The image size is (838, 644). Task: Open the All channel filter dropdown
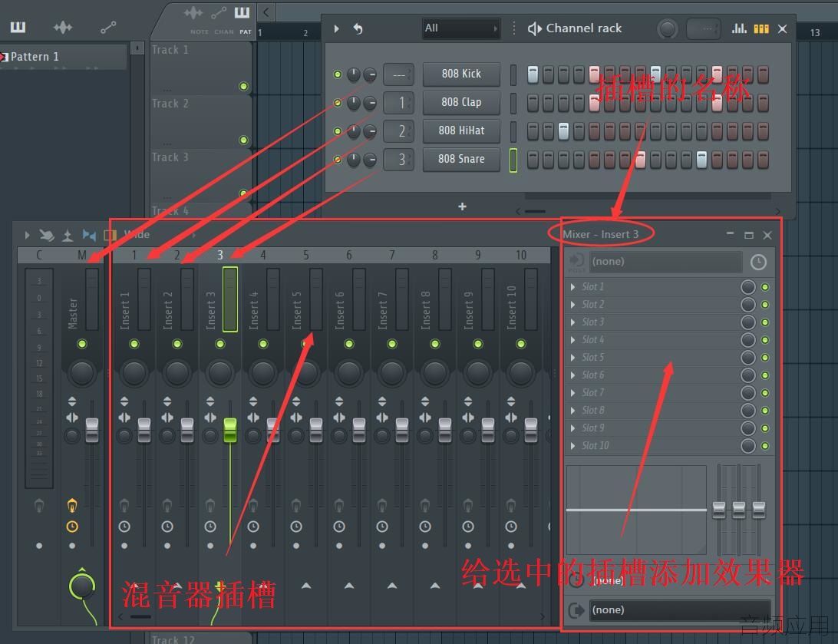click(460, 28)
